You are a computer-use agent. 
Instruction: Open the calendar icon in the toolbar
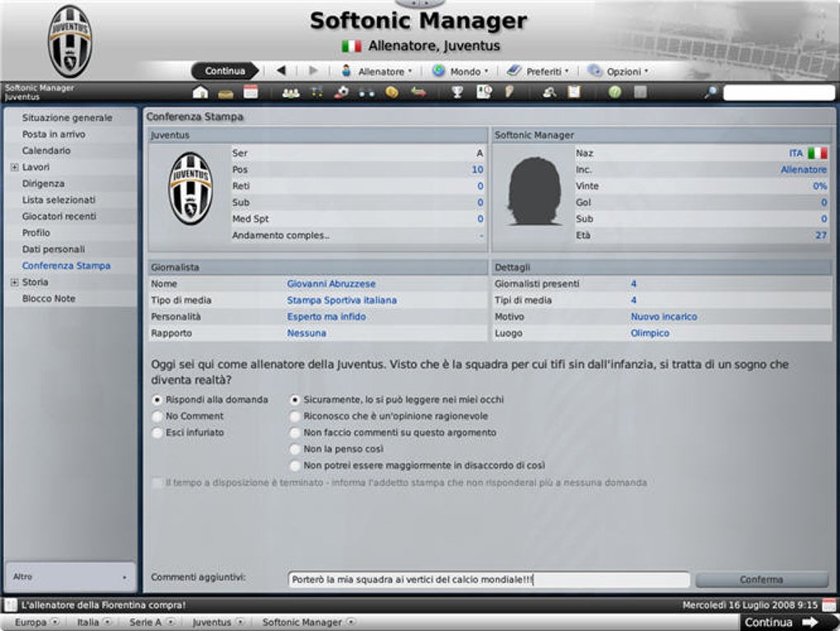250,92
